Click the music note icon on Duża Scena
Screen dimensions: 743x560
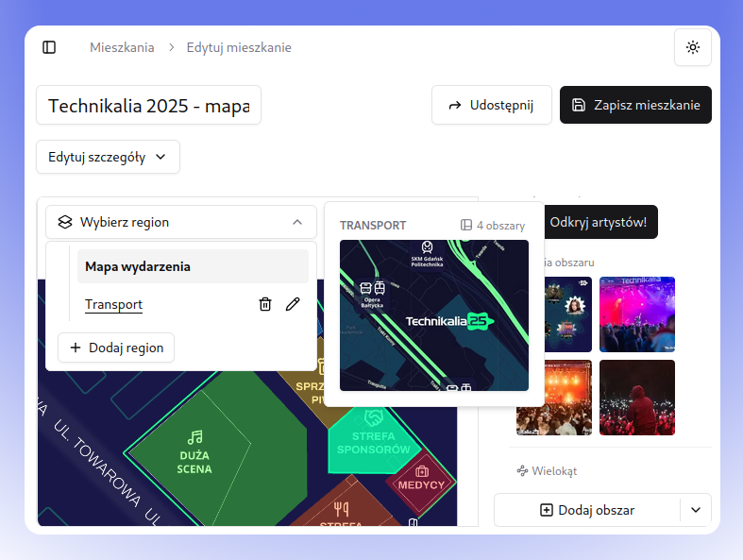(x=194, y=437)
